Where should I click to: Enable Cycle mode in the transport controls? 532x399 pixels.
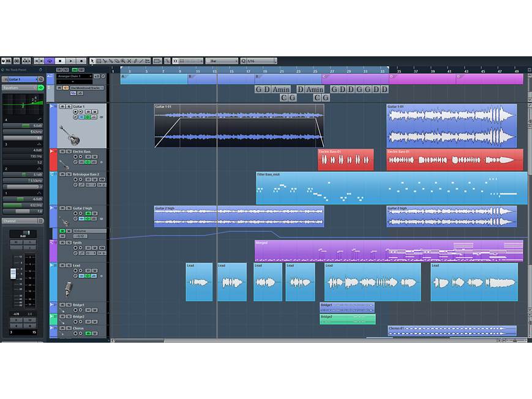click(50, 61)
